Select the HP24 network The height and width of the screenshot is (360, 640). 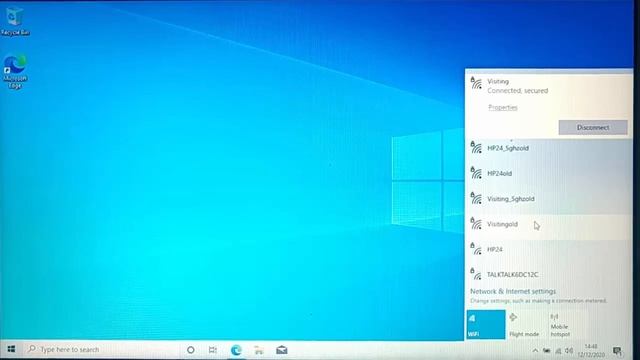pyautogui.click(x=549, y=249)
